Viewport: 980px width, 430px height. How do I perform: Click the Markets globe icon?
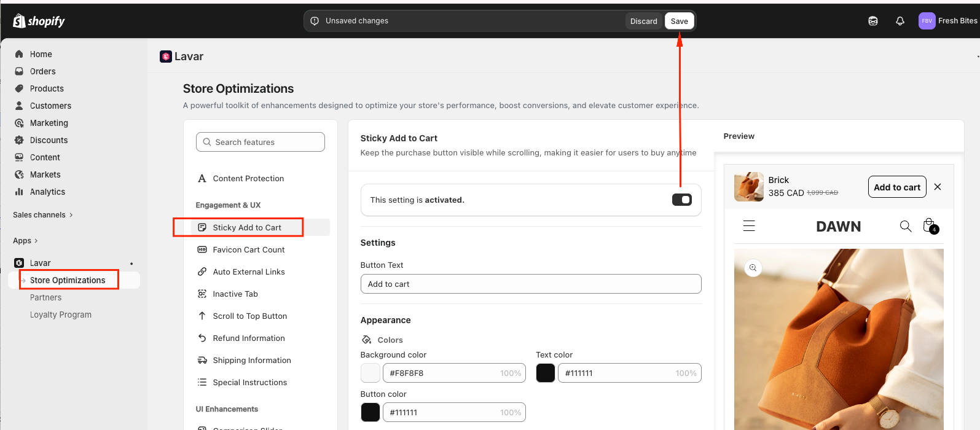19,174
